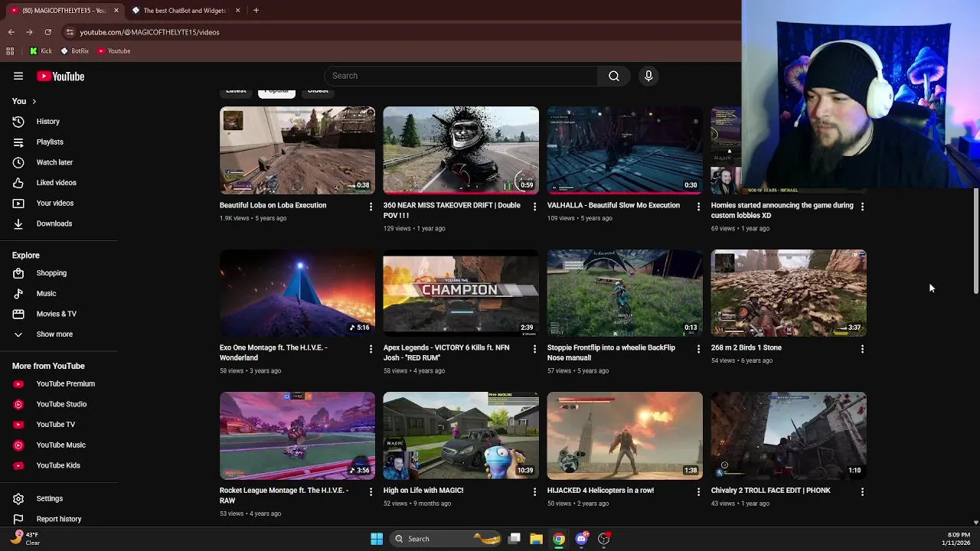Open options menu for Stoppie Frontflip video

point(698,349)
